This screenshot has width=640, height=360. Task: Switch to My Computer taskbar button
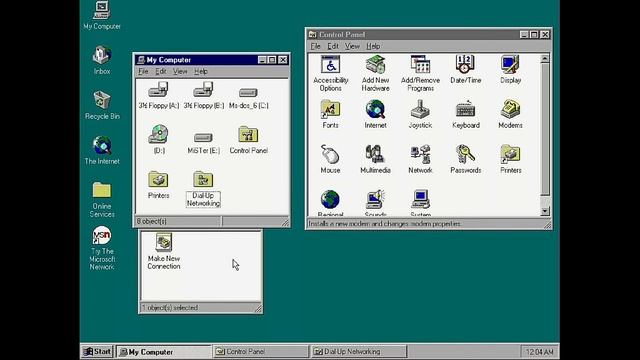(164, 351)
